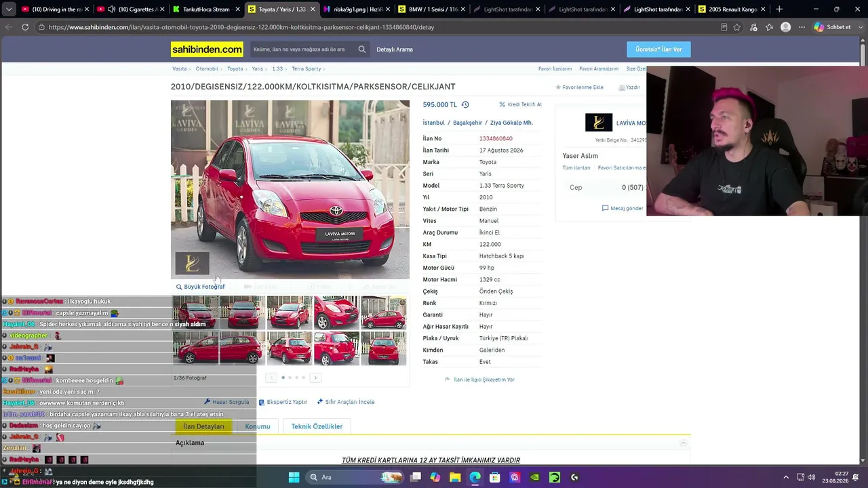Viewport: 868px width, 488px height.
Task: Click the Ücretsiz İlan Ver button
Action: click(x=658, y=49)
